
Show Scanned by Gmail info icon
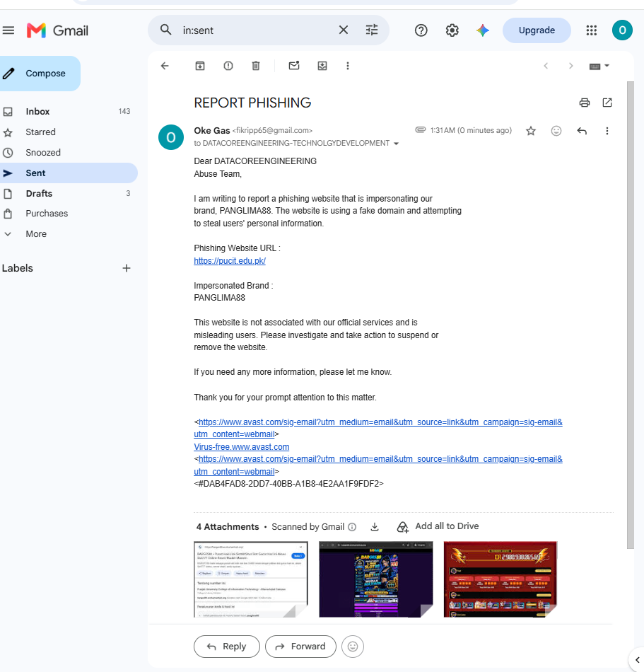(x=352, y=527)
